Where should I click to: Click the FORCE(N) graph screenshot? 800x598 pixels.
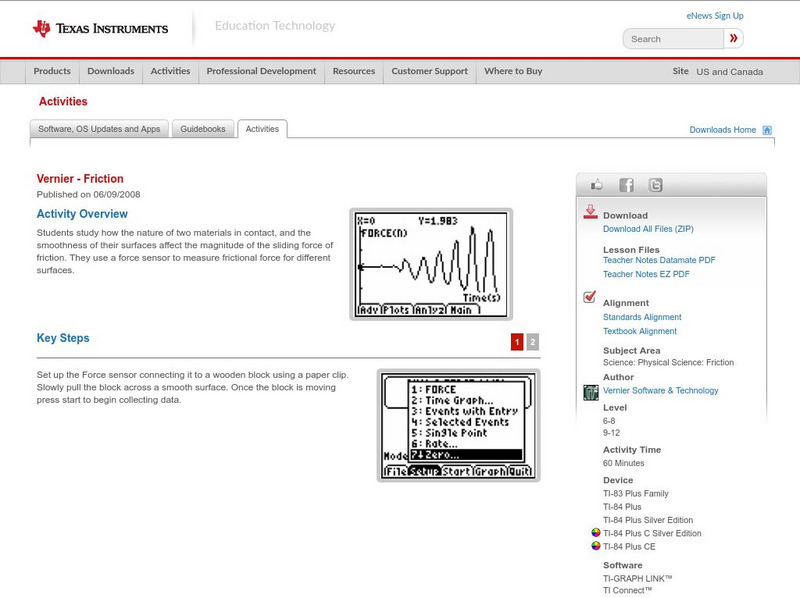click(432, 263)
